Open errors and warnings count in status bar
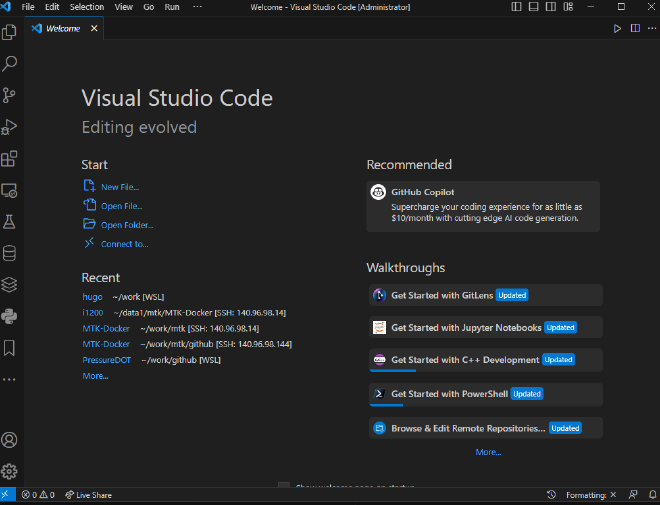Viewport: 660px width, 505px height. [38, 495]
